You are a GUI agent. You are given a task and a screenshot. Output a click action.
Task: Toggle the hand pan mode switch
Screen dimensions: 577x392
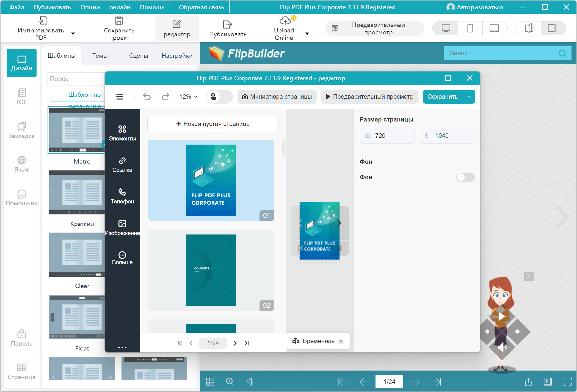(x=219, y=97)
